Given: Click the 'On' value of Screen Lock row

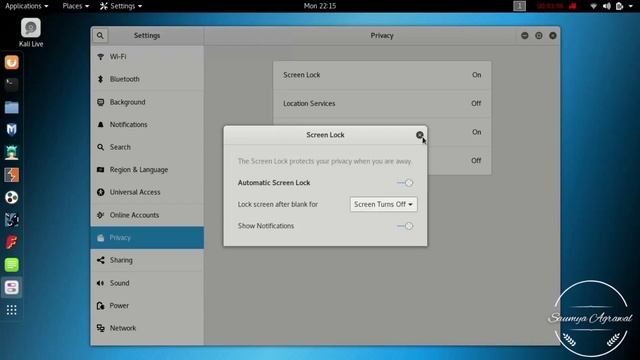Looking at the screenshot, I should [476, 75].
